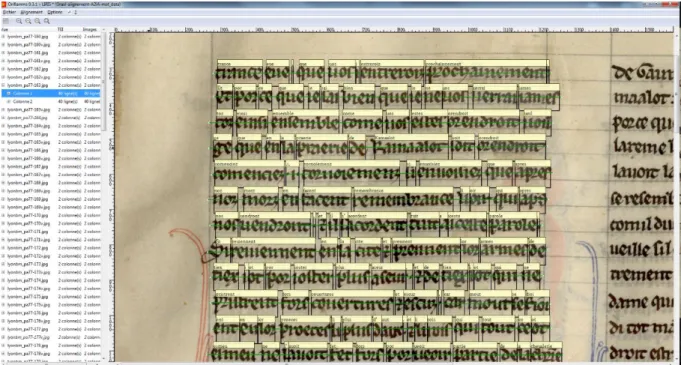Image resolution: width=681 pixels, height=365 pixels.
Task: Click the fourth magnifier zoom icon
Action: click(x=46, y=21)
